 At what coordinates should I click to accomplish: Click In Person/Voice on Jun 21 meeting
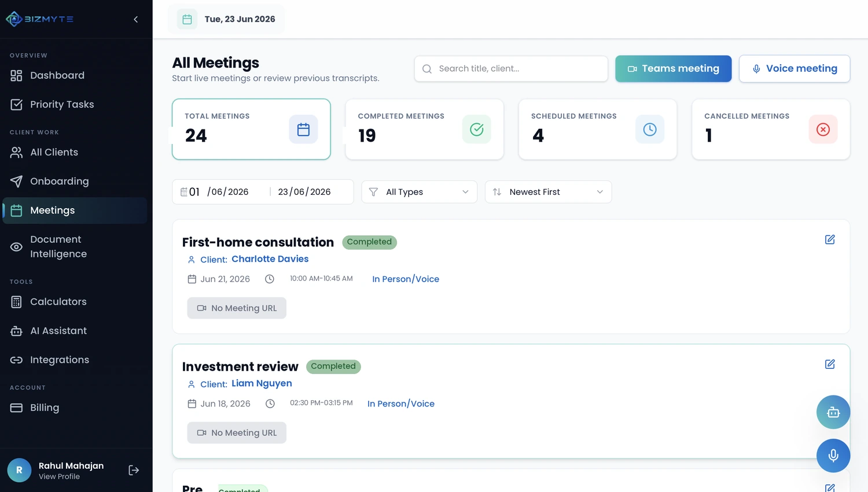pyautogui.click(x=406, y=279)
